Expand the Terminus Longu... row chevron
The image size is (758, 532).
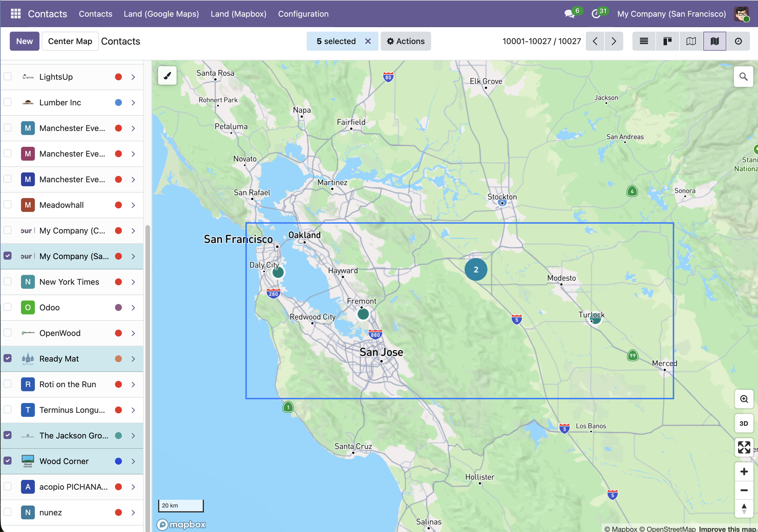(x=133, y=410)
